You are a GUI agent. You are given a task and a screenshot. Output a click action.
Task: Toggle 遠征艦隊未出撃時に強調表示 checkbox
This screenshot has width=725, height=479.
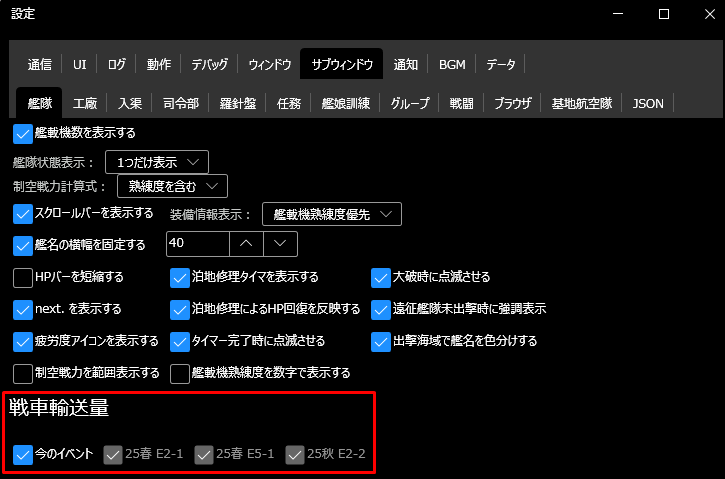[x=381, y=310]
